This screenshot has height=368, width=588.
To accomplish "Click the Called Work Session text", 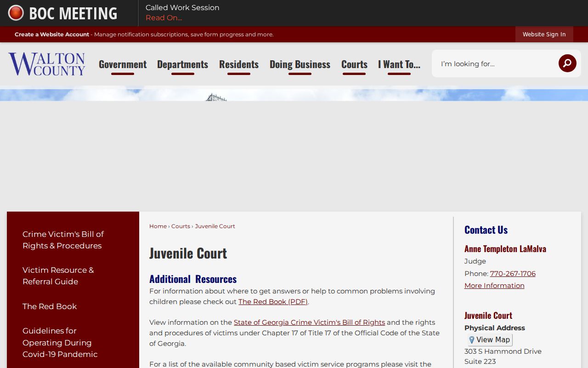I will (182, 8).
